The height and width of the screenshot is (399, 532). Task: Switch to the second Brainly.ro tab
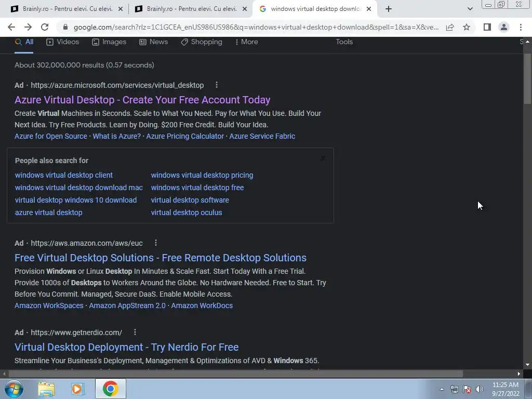pos(190,9)
